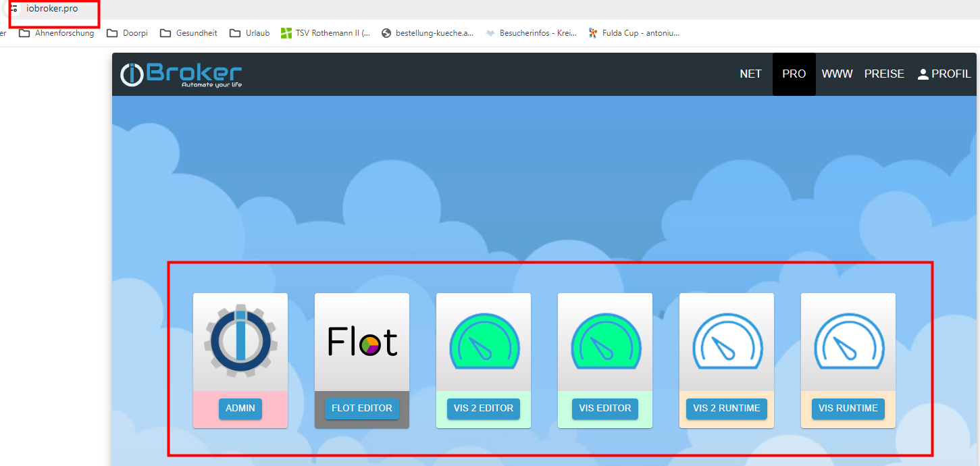Open bestellung-kueche bookmark
This screenshot has height=466, width=980.
(428, 33)
